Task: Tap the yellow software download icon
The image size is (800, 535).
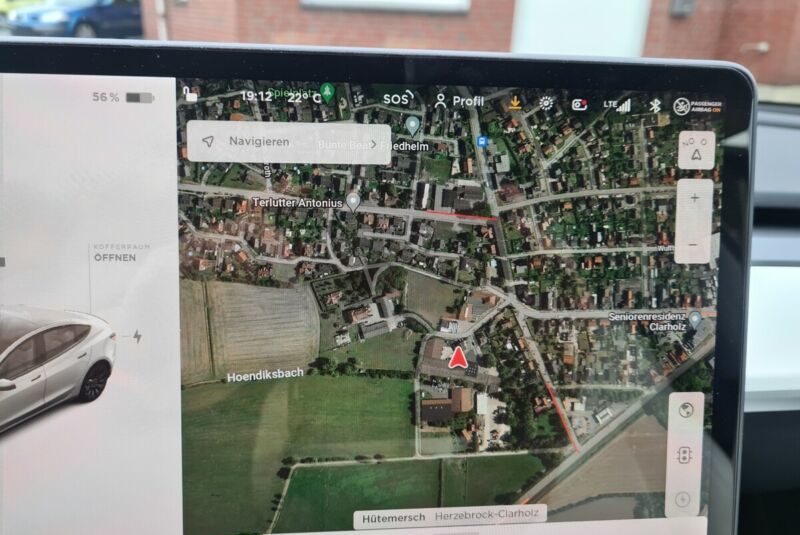Action: [x=515, y=103]
